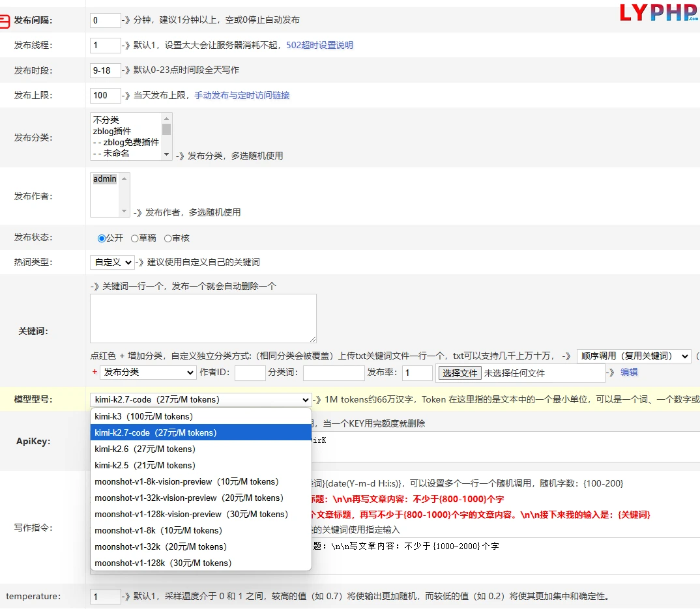Image resolution: width=700 pixels, height=609 pixels.
Task: Click the down arrow of category list
Action: tap(166, 154)
